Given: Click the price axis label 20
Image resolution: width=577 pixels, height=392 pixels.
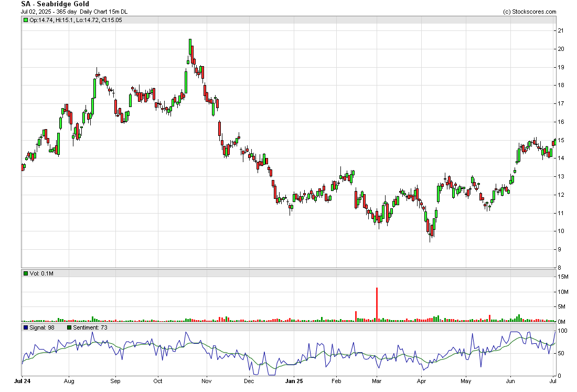Looking at the screenshot, I should [561, 49].
